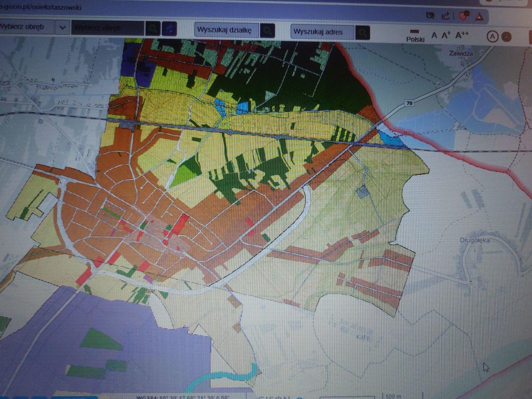
Task: Click search icon beside Wyszukaj działkę
Action: pyautogui.click(x=268, y=31)
